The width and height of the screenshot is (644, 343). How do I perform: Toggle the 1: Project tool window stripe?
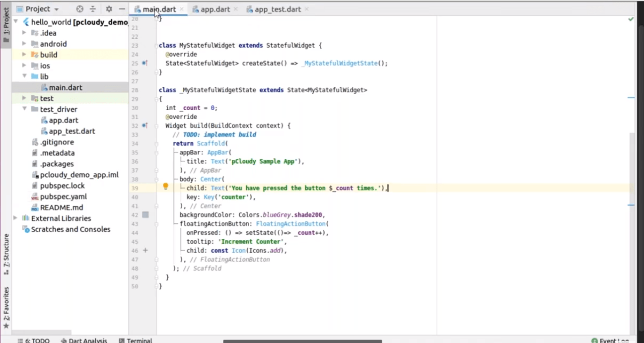(6, 25)
